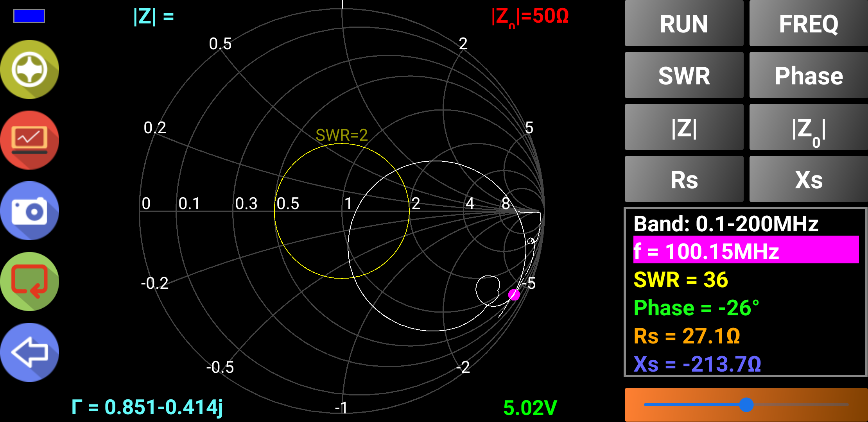Tap the red |Z0|=50Ω label
Viewport: 868px width, 422px height.
530,17
